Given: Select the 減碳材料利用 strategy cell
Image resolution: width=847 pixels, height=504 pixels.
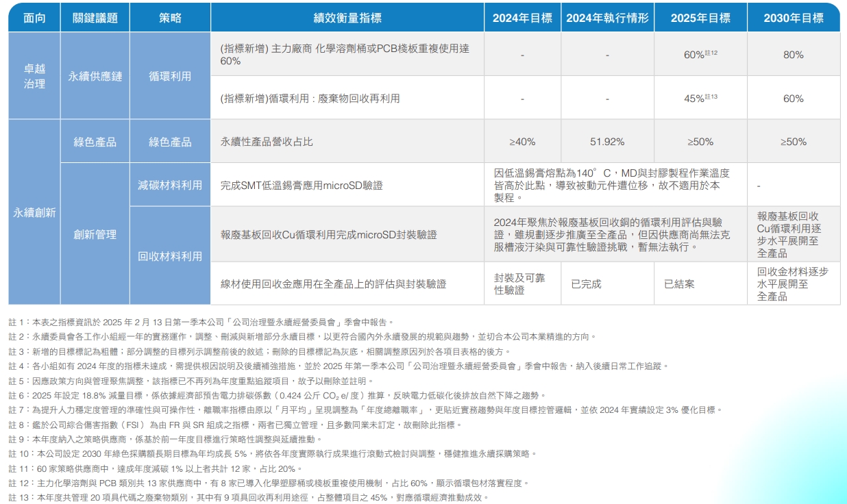Looking at the screenshot, I should pyautogui.click(x=170, y=185).
